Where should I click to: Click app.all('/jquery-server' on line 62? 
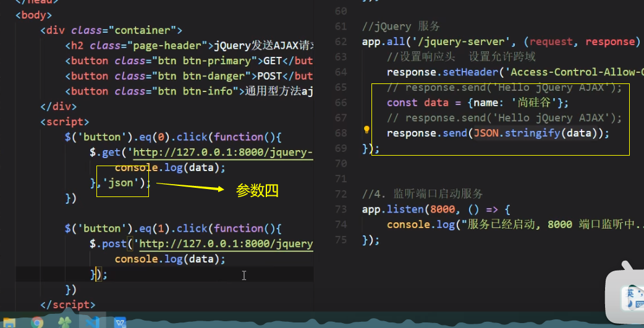(438, 41)
